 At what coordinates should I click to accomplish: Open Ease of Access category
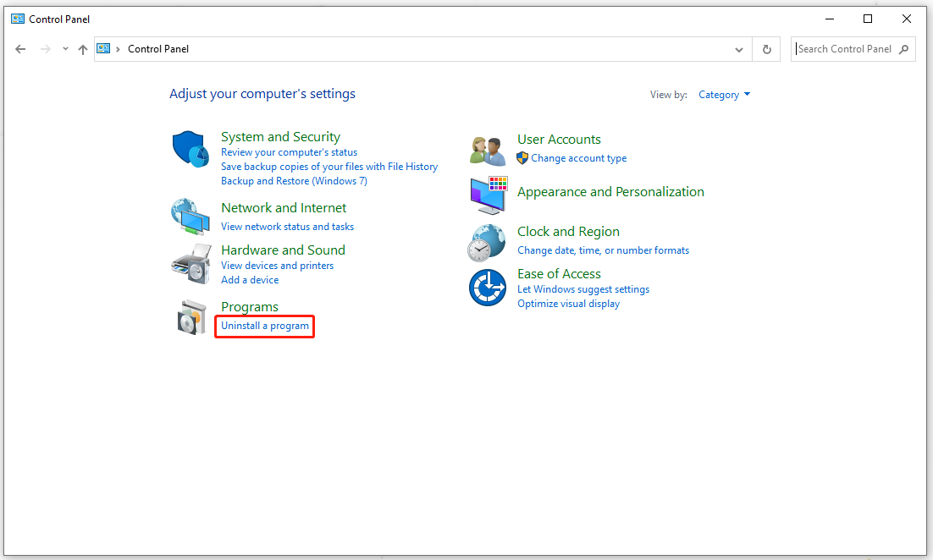559,273
